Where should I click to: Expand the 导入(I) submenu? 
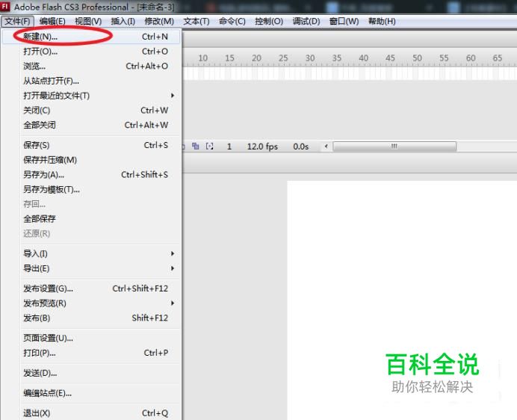(x=91, y=253)
